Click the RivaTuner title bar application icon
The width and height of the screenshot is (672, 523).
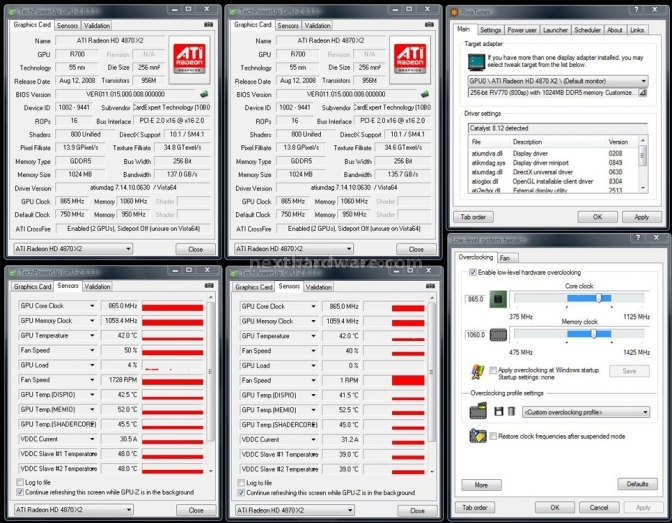click(x=454, y=12)
